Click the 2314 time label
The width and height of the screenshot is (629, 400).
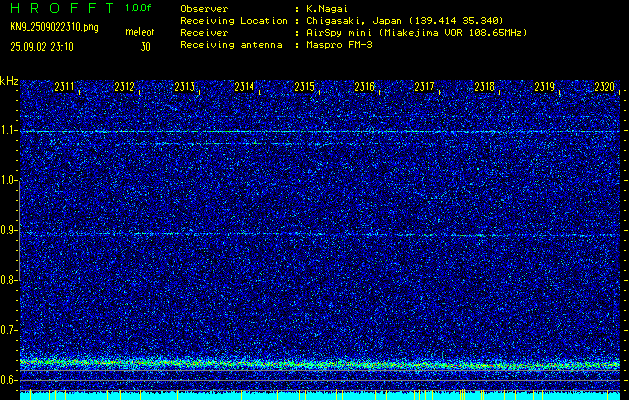click(x=244, y=87)
